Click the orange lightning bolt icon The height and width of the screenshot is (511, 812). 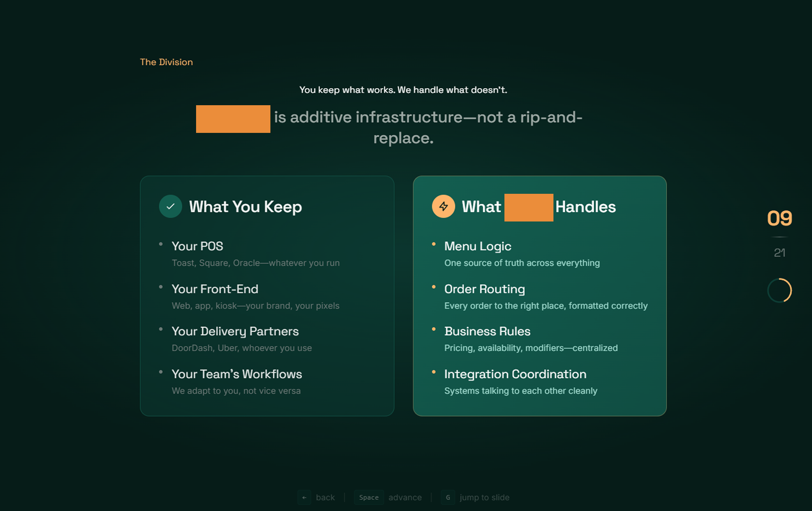point(443,206)
